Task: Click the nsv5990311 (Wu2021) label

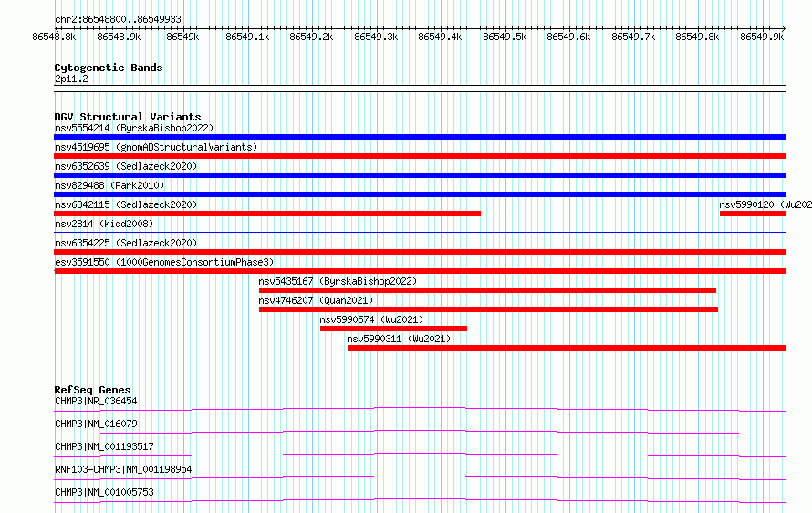Action: (x=399, y=339)
